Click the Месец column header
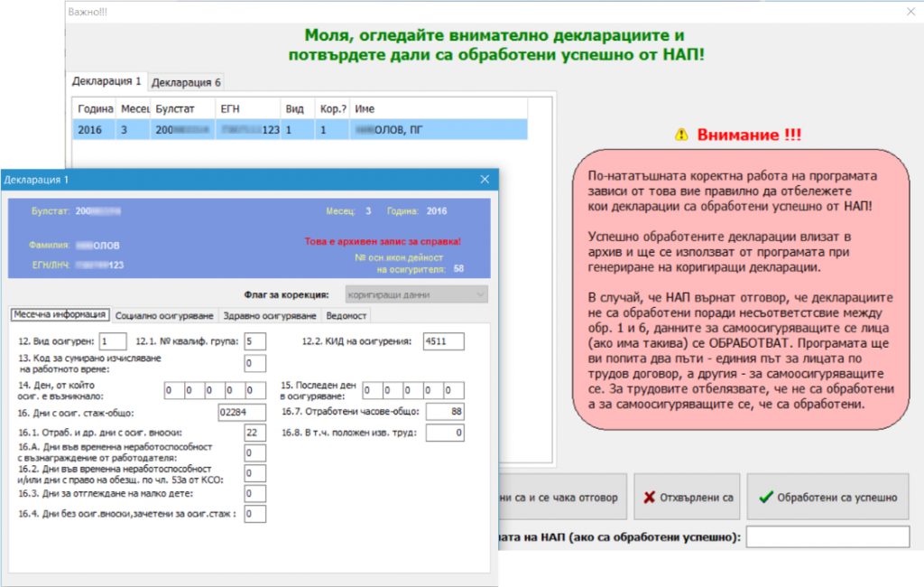 pyautogui.click(x=134, y=108)
